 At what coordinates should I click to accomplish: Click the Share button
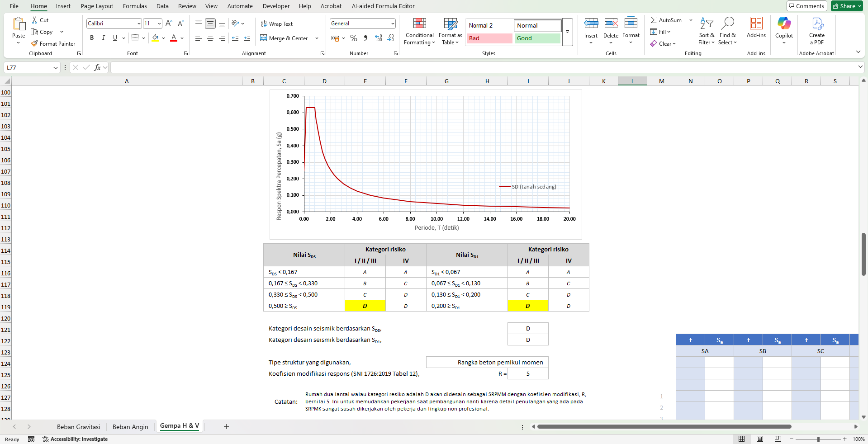coord(846,6)
